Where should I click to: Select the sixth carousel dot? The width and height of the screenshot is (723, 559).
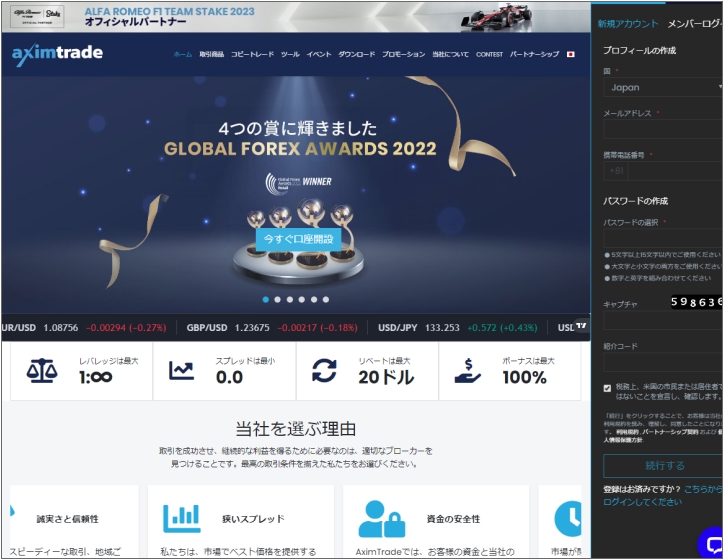326,299
